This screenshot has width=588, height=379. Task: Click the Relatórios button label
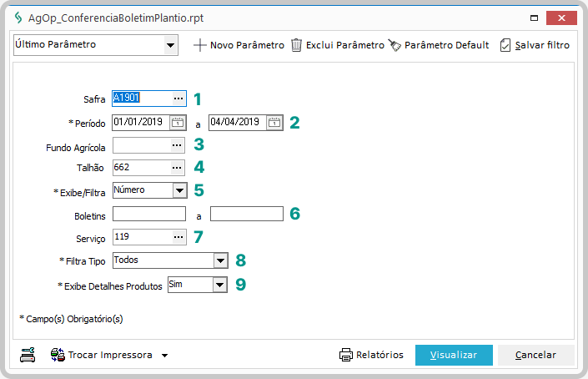point(379,355)
